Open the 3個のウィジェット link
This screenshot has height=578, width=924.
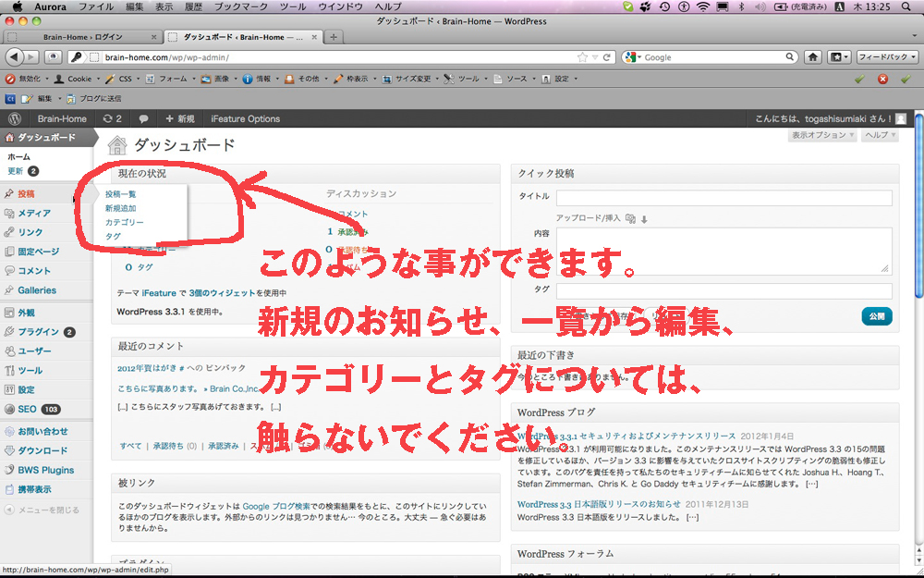[222, 292]
